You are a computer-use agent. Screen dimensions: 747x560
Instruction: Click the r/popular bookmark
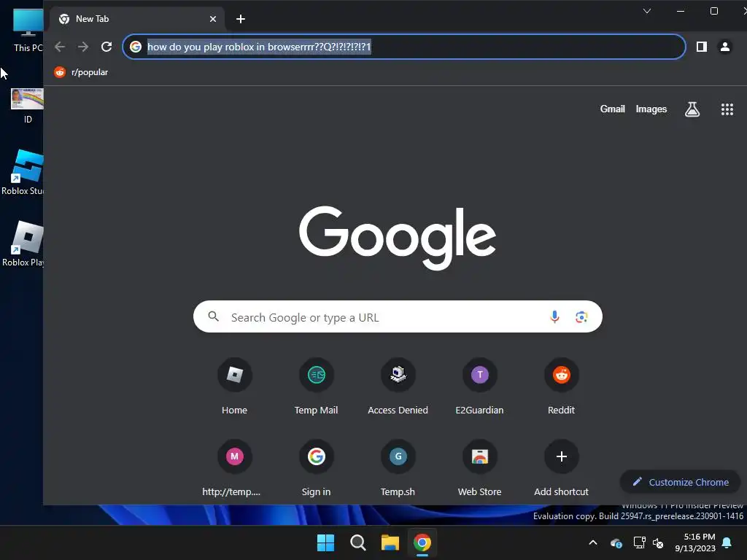[82, 72]
